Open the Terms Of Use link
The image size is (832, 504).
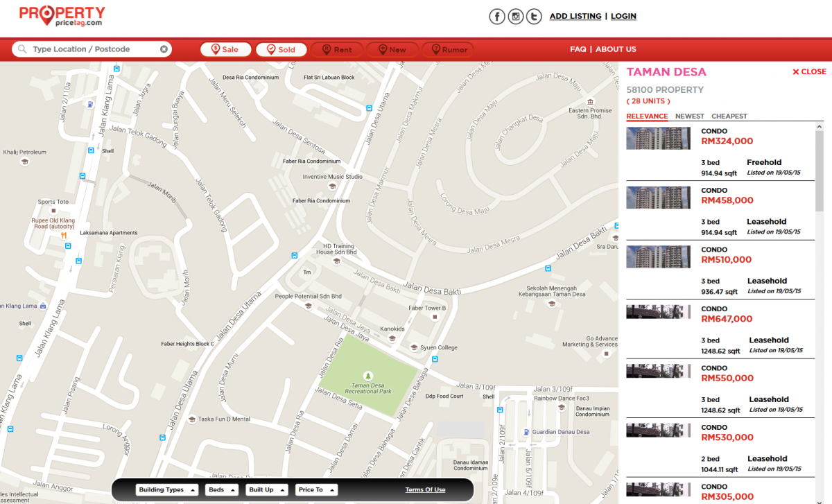tap(426, 489)
